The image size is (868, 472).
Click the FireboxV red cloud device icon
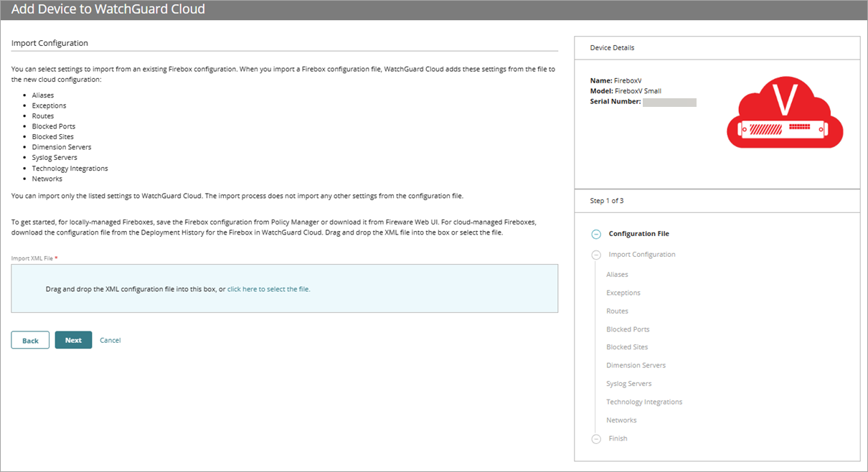coord(785,114)
